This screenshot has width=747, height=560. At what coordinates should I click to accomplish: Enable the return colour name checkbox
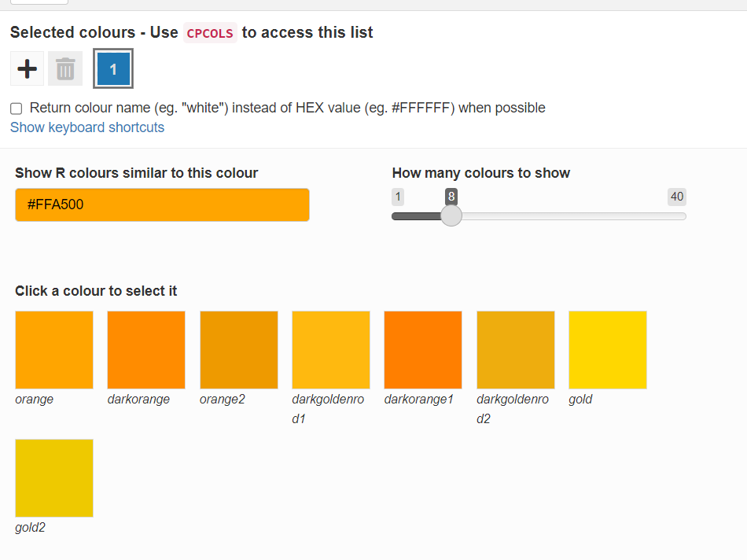pyautogui.click(x=16, y=109)
